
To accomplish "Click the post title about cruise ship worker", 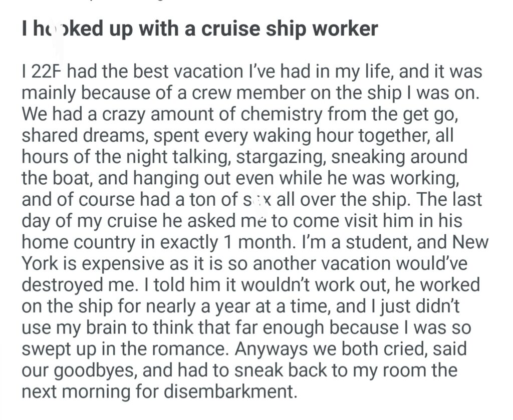I will 199,29.
